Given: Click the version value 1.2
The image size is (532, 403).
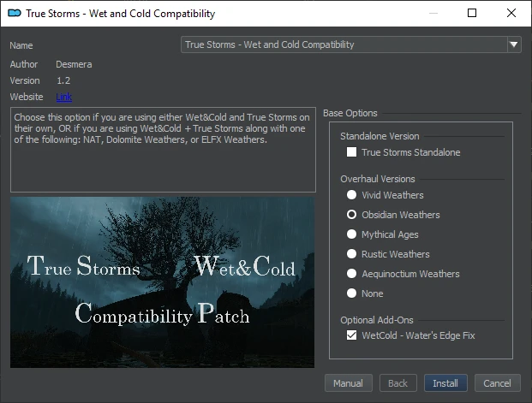Looking at the screenshot, I should (x=63, y=80).
